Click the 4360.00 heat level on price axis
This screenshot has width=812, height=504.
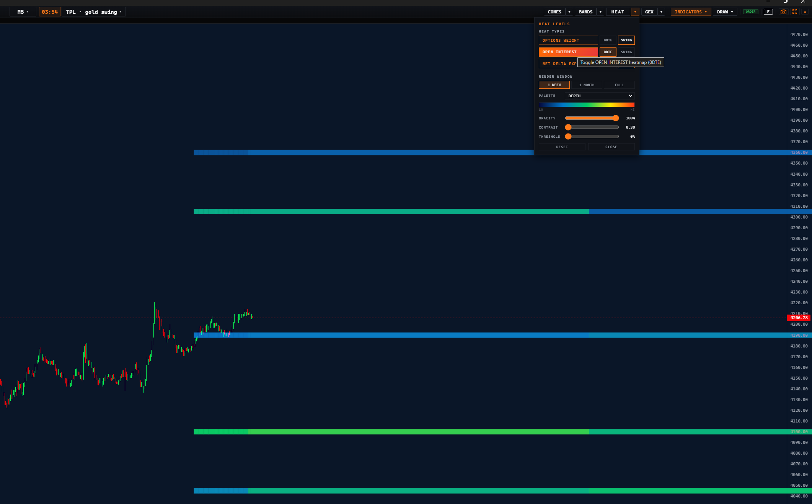pos(799,152)
